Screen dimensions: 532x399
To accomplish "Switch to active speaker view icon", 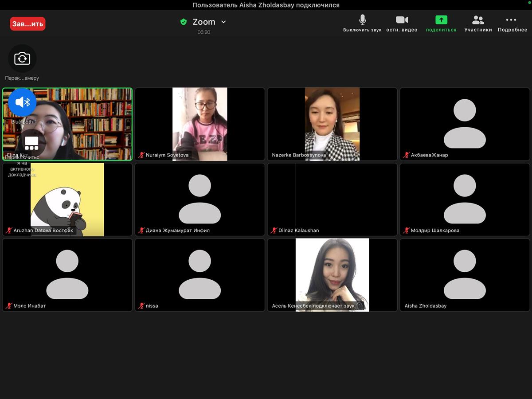I will click(31, 142).
